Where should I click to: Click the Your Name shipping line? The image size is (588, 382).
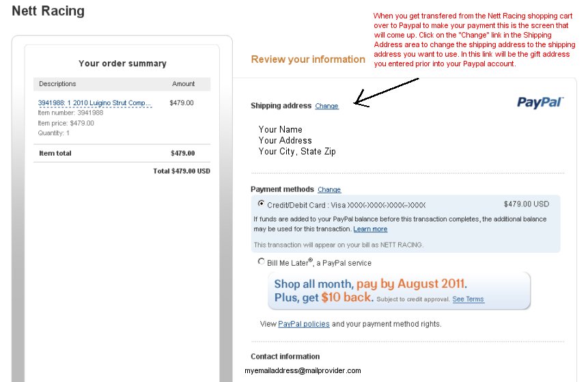tap(280, 129)
